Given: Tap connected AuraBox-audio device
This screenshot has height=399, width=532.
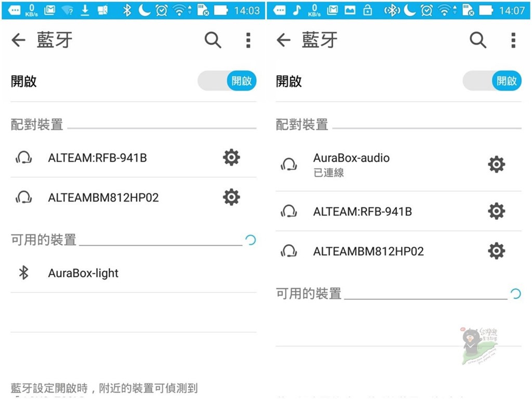Looking at the screenshot, I should click(398, 164).
